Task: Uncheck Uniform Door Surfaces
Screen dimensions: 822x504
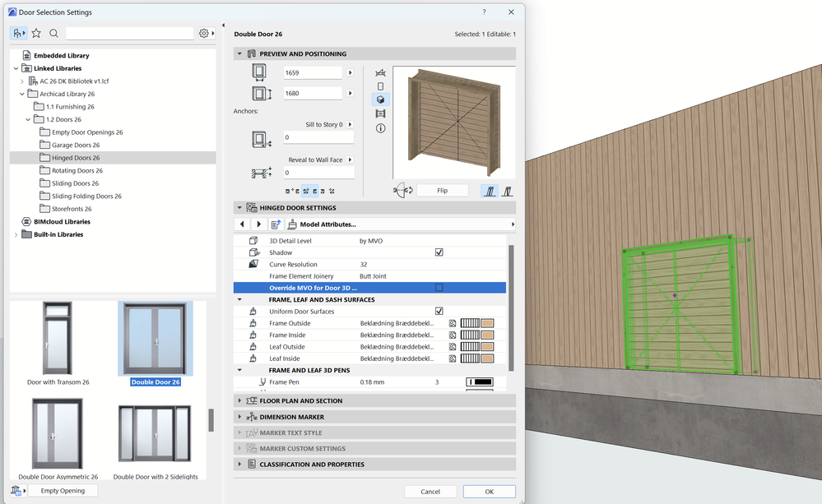Action: point(439,311)
